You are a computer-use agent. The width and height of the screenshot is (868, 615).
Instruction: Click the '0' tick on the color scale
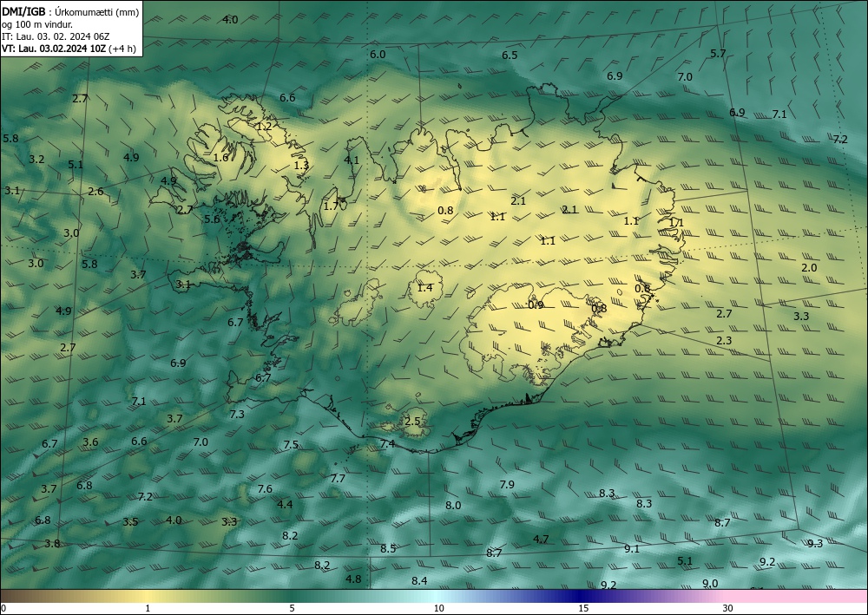click(x=3, y=608)
